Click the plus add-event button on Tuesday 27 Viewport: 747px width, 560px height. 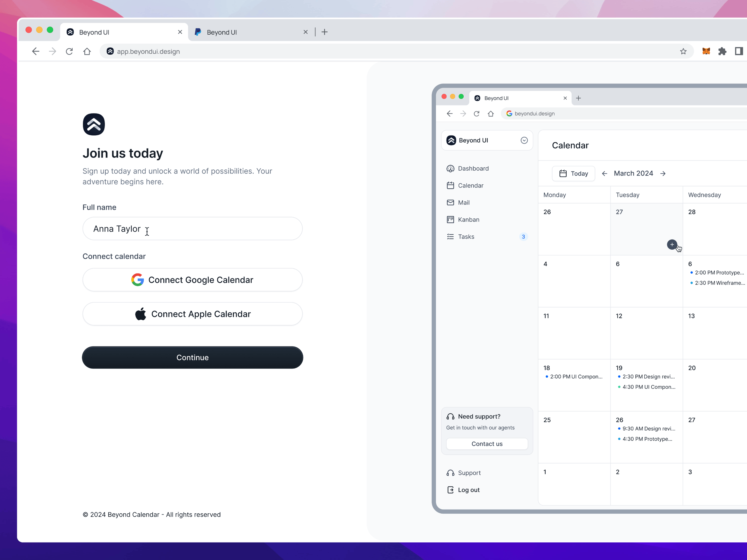tap(672, 245)
